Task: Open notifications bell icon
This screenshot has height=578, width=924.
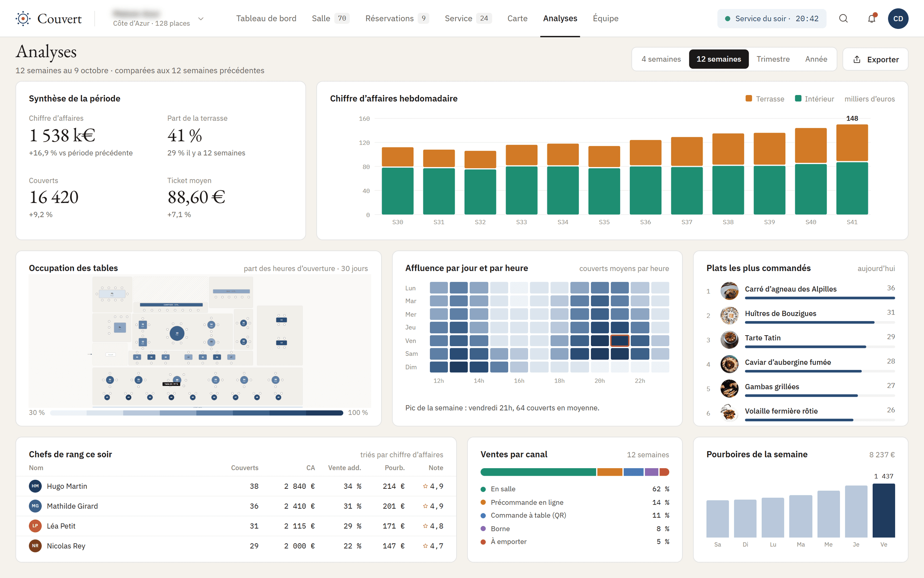Action: tap(871, 18)
